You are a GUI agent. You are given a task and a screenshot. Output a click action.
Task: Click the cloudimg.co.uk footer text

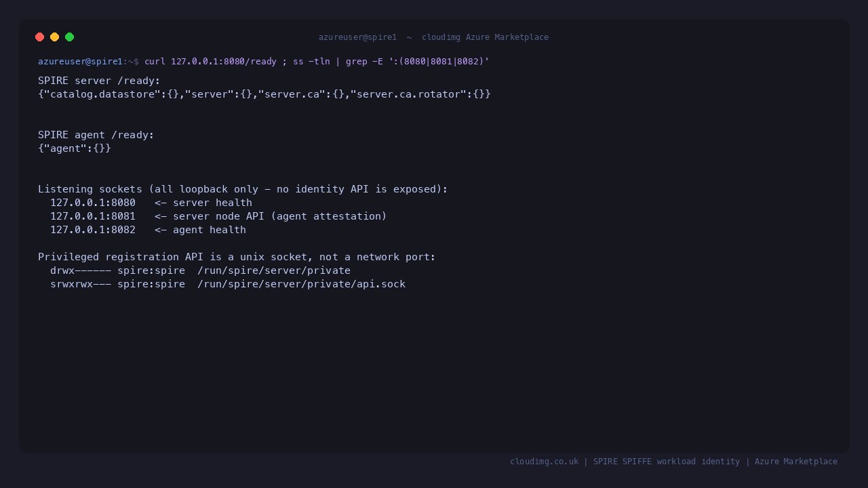(544, 462)
